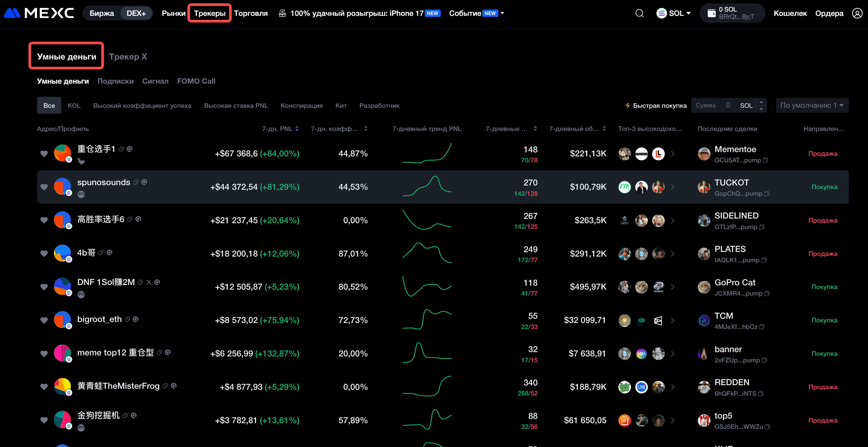The height and width of the screenshot is (447, 868).
Task: Click the Mementoe last trade token
Action: [735, 149]
